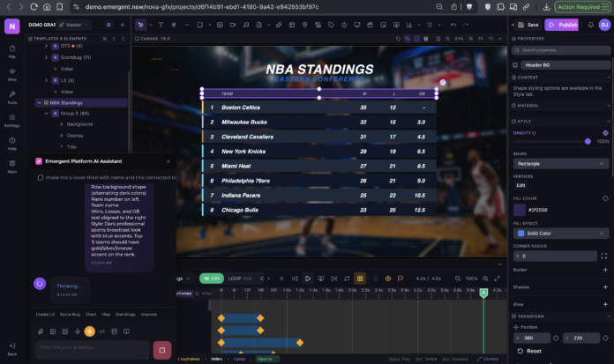614x364 pixels.
Task: Undo the last action
Action: [453, 25]
